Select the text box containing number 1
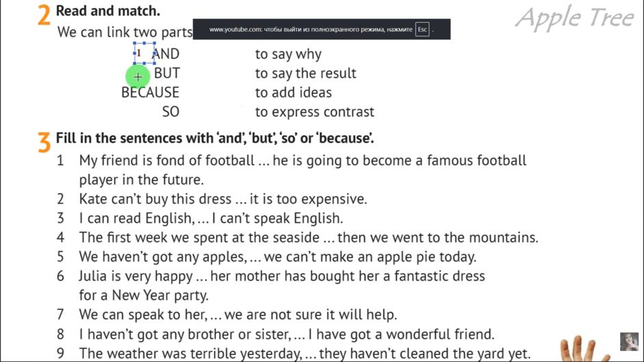 144,53
